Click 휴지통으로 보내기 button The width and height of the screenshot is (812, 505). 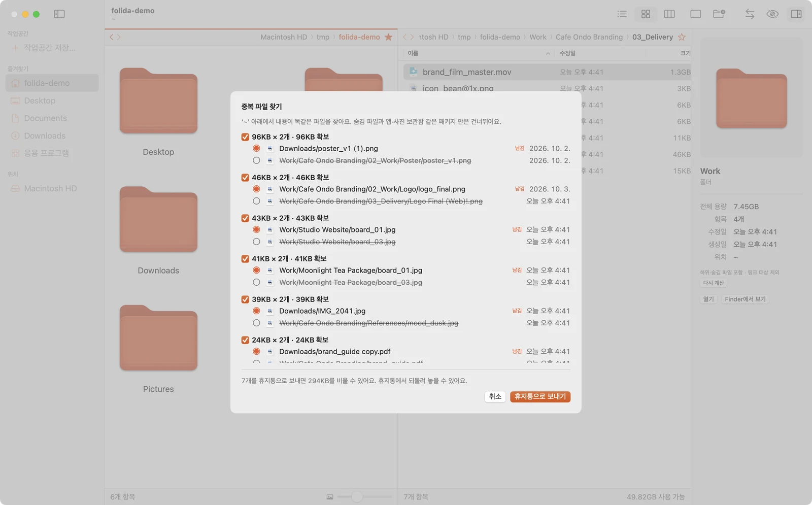[540, 396]
